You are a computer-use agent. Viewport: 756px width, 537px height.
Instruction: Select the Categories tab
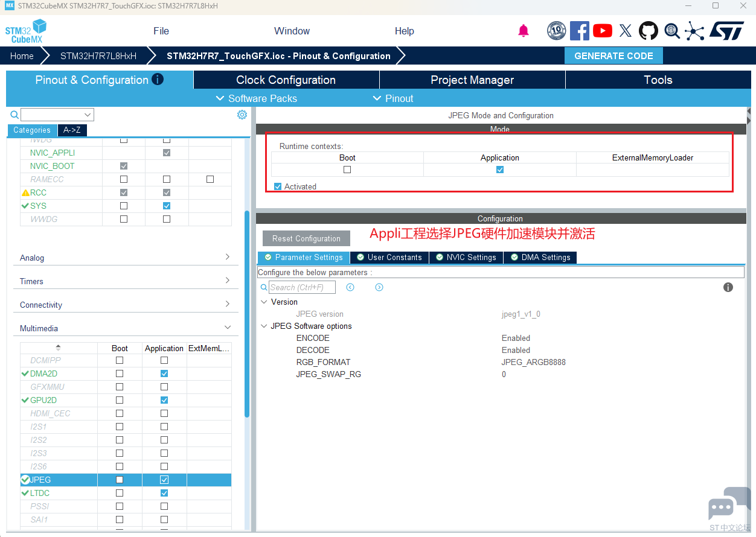(32, 130)
